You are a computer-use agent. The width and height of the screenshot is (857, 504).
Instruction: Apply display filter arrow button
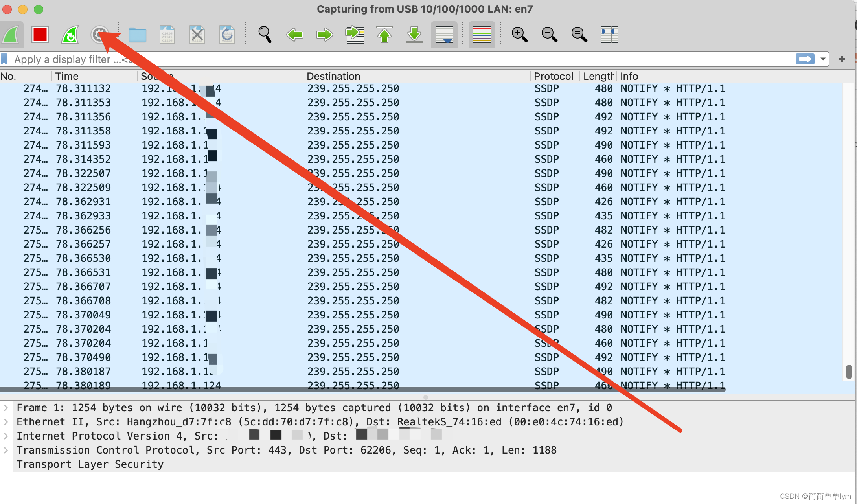(805, 59)
